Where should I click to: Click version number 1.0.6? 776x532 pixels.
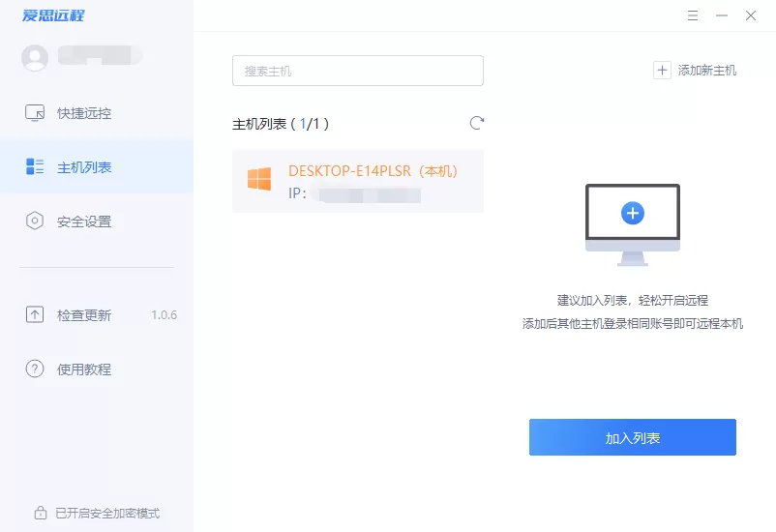coord(164,314)
